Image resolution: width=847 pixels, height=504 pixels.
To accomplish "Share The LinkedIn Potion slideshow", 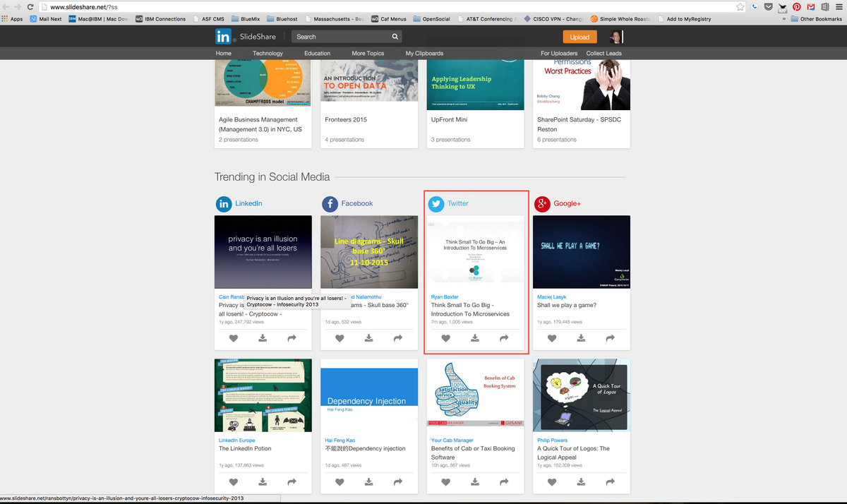I will pos(292,482).
